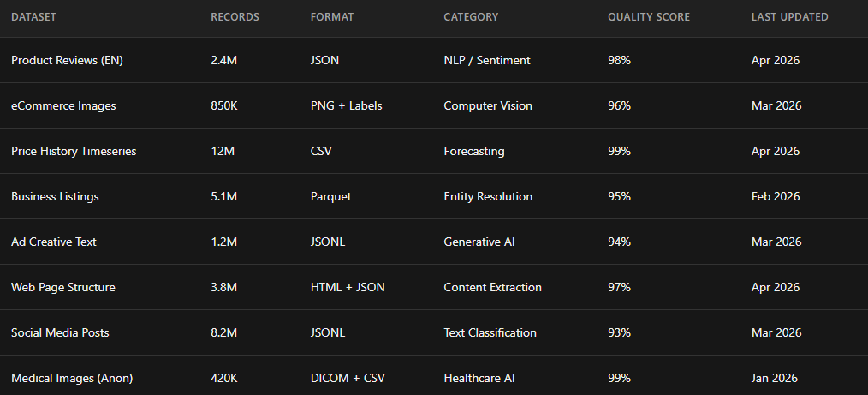Click the Medical Images (Anon) dataset
The width and height of the screenshot is (868, 395).
pyautogui.click(x=72, y=378)
